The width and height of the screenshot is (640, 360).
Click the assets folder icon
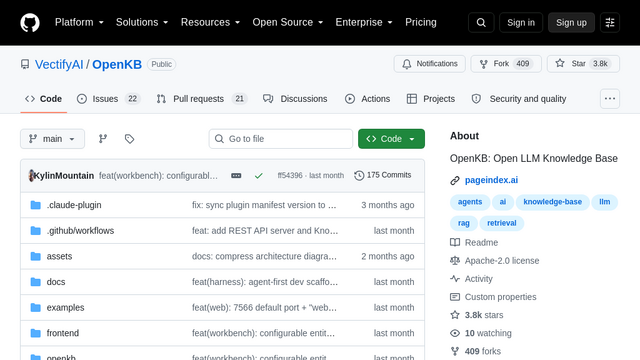[36, 256]
